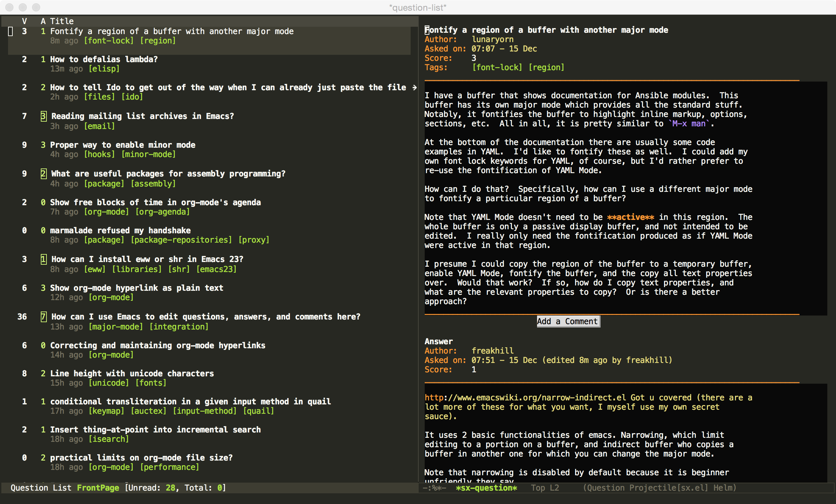Open 'How can I install eww or shr in Emacs 23?'
The height and width of the screenshot is (504, 836).
pyautogui.click(x=147, y=259)
